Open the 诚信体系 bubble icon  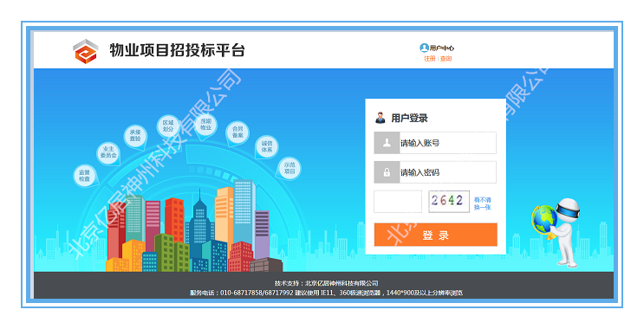click(267, 146)
